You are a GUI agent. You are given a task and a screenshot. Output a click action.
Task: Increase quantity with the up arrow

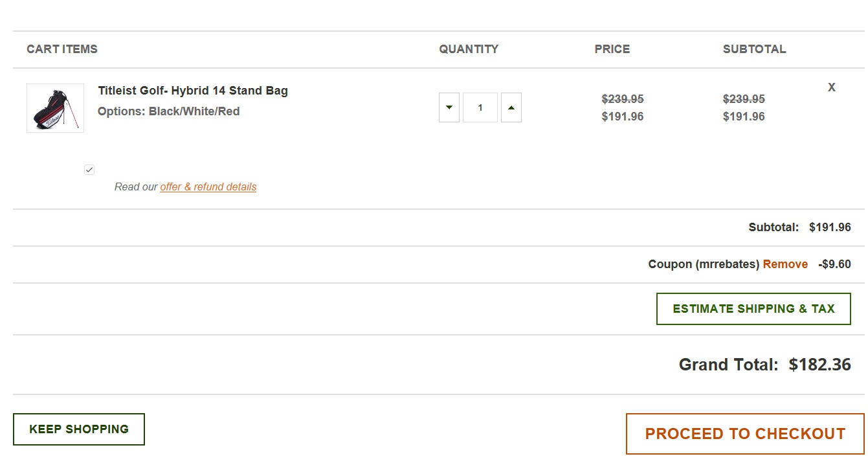(x=511, y=107)
